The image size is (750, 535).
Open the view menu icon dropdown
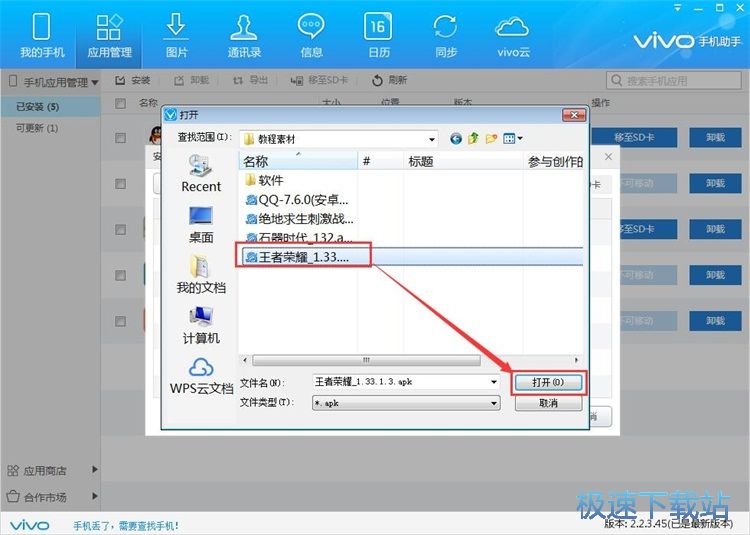click(x=513, y=139)
